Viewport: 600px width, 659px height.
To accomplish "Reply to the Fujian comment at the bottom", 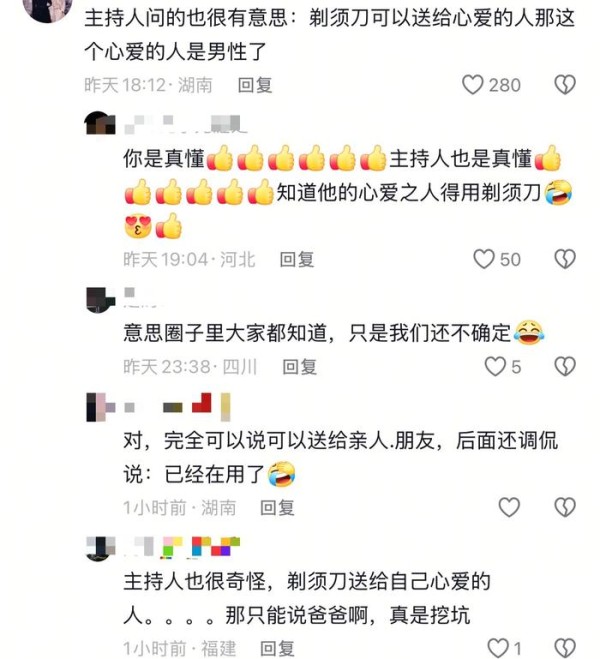I will [277, 648].
